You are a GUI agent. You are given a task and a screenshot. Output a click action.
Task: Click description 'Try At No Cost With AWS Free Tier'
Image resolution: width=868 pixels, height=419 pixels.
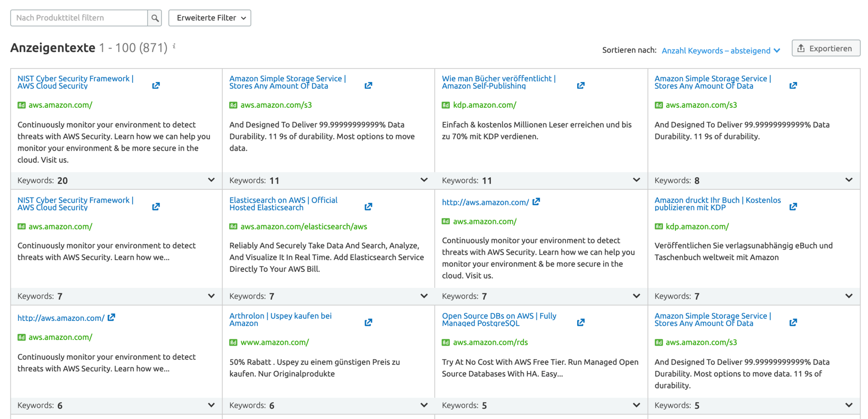pos(540,368)
